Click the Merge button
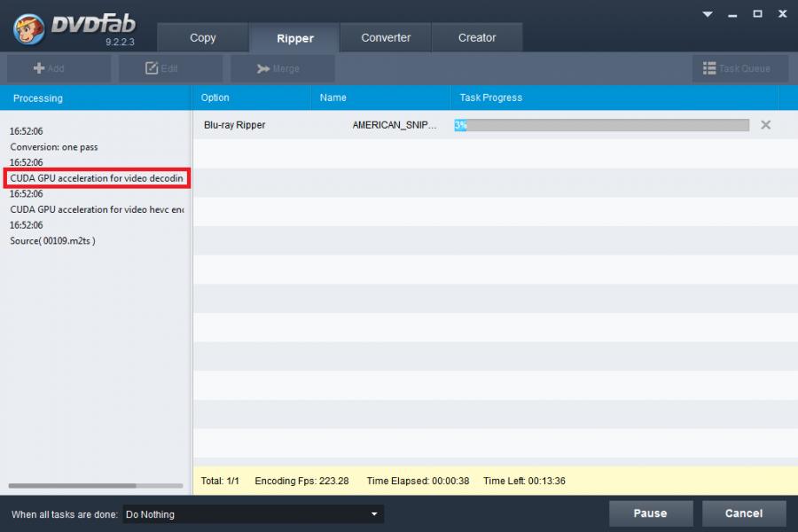This screenshot has height=532, width=798. 283,68
